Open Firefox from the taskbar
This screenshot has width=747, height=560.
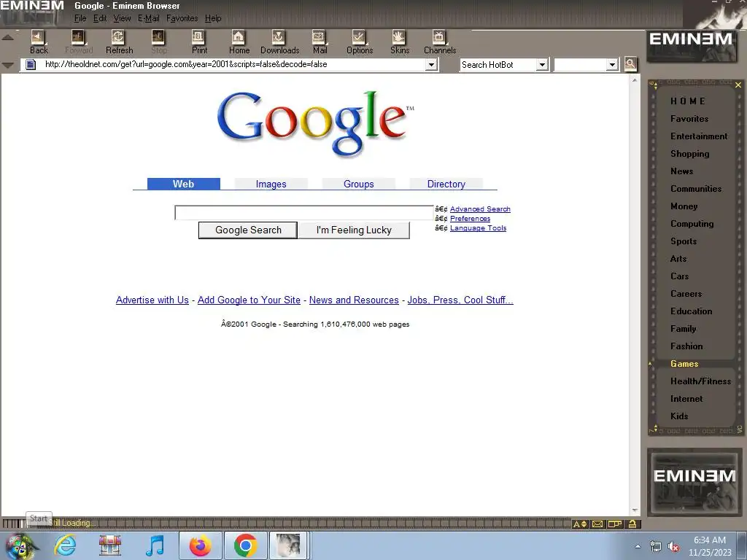(201, 545)
